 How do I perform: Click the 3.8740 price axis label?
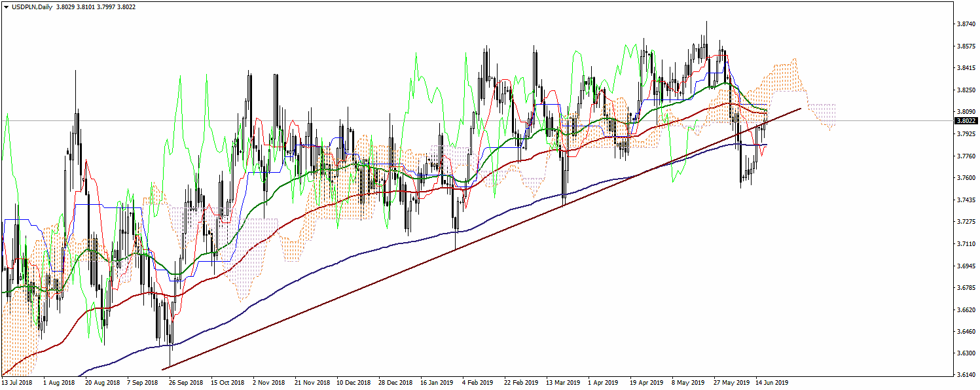965,24
